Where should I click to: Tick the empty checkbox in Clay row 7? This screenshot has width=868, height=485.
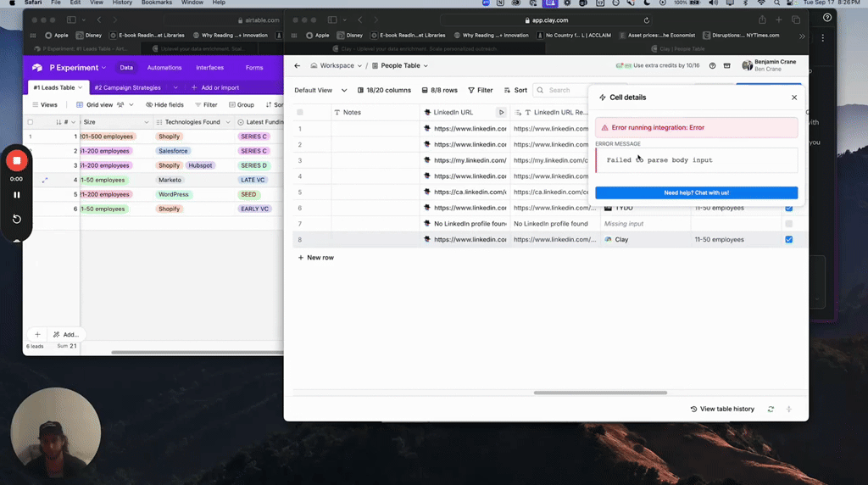pos(788,224)
